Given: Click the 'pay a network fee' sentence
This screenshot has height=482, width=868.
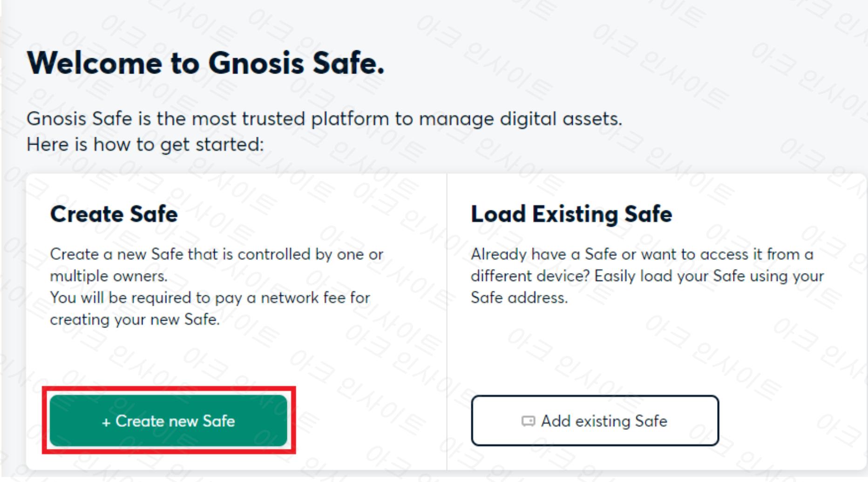Looking at the screenshot, I should click(210, 298).
